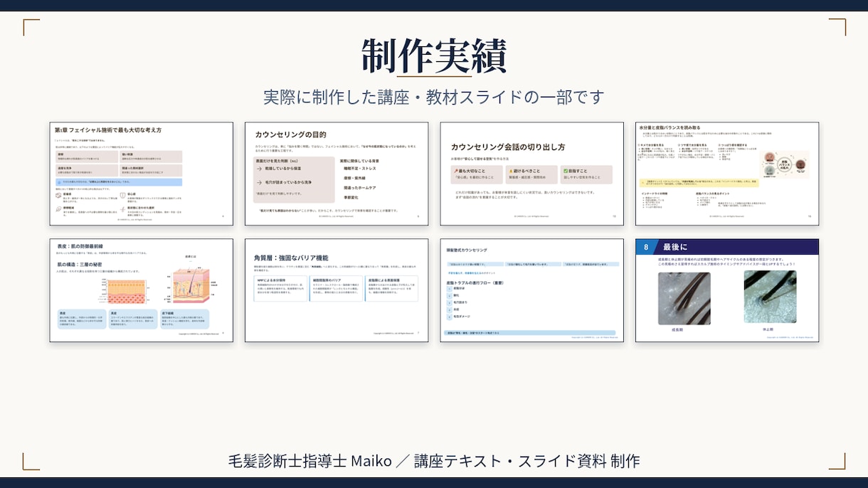
Task: Open the 最後に slide thumbnail
Action: pyautogui.click(x=727, y=290)
